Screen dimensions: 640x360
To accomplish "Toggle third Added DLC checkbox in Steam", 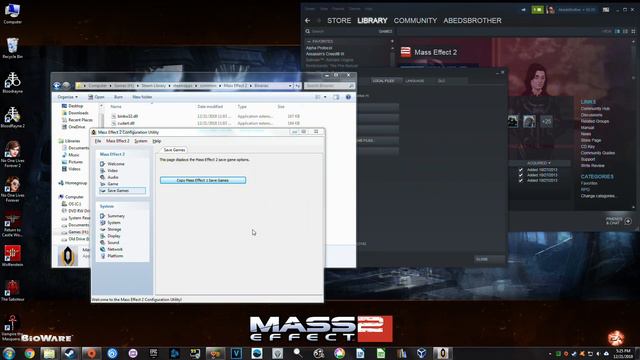I will point(520,180).
